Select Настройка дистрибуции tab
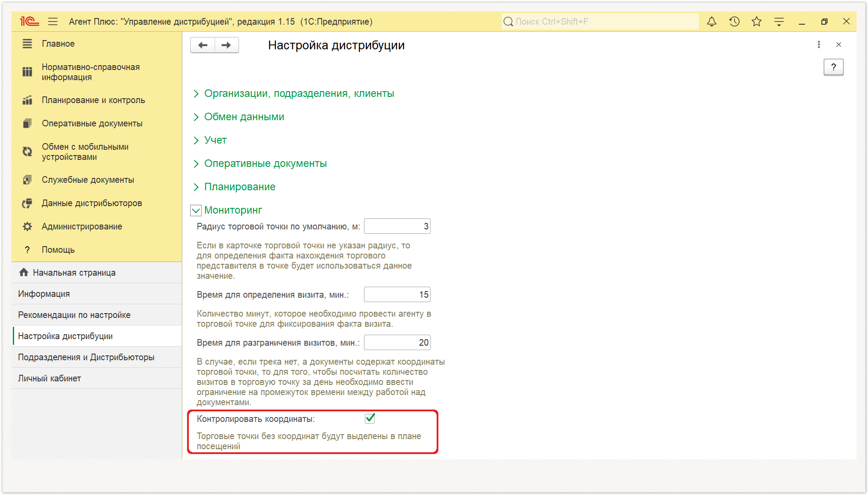Viewport: 868px width, 495px height. [x=97, y=336]
